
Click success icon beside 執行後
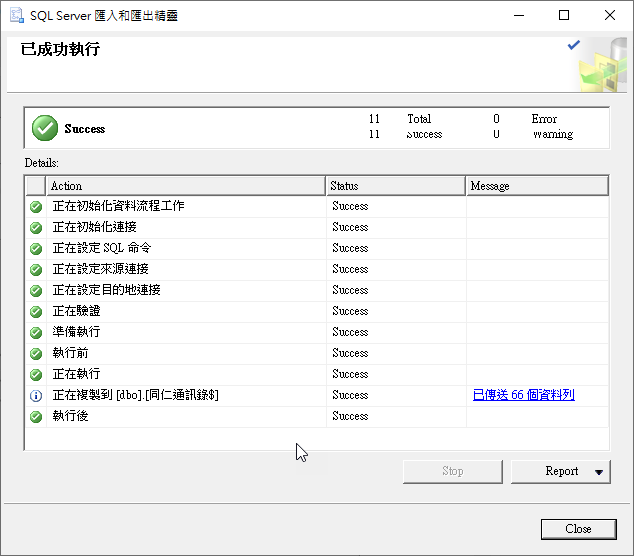click(36, 417)
